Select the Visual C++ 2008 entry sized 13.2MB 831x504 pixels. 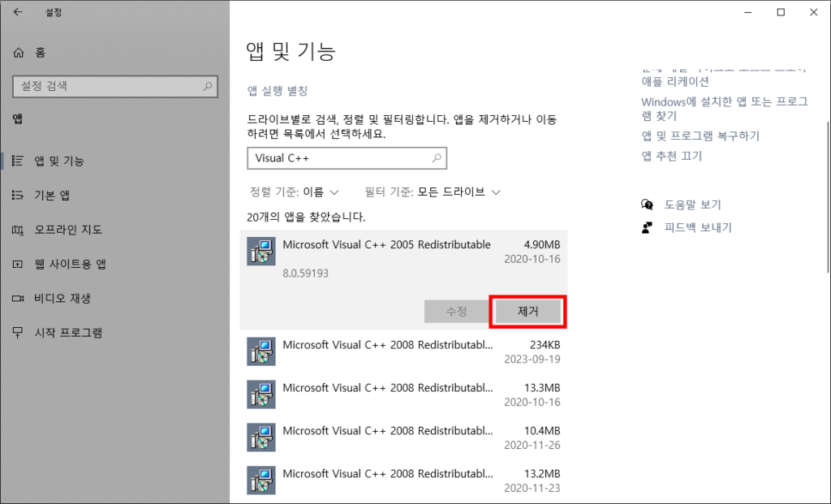coord(403,480)
